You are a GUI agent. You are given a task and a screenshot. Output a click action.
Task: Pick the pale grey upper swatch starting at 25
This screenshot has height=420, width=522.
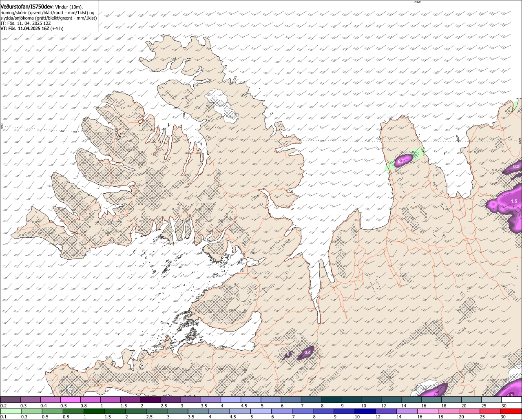491,400
